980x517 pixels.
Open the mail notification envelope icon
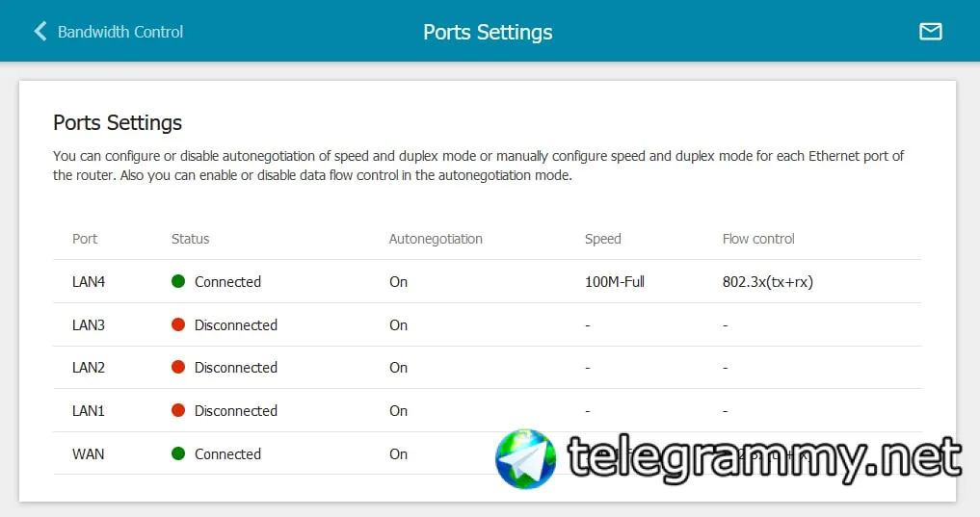pyautogui.click(x=930, y=31)
